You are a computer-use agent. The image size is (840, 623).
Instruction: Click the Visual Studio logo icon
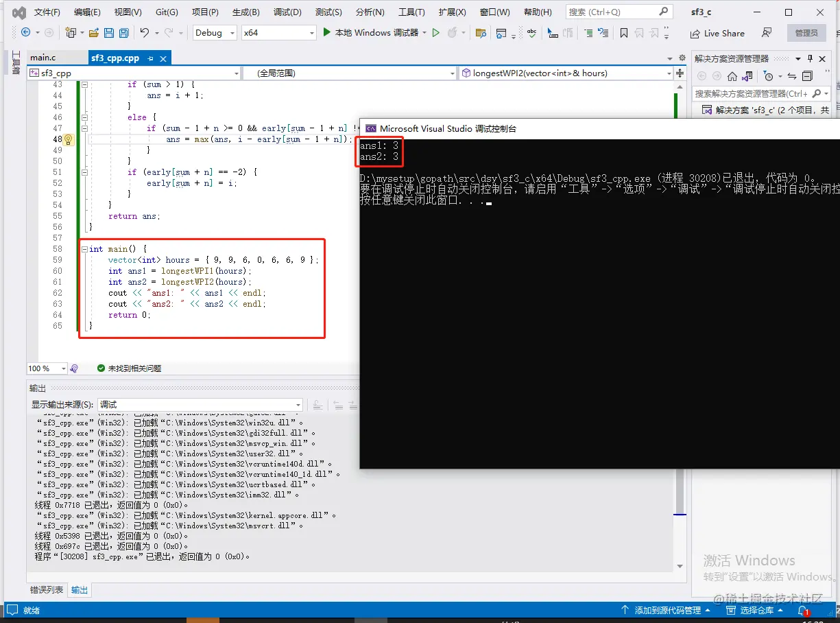(x=19, y=12)
